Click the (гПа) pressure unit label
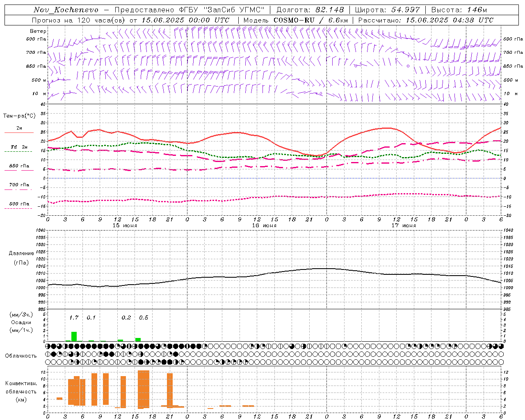525x420 pixels. (21, 263)
